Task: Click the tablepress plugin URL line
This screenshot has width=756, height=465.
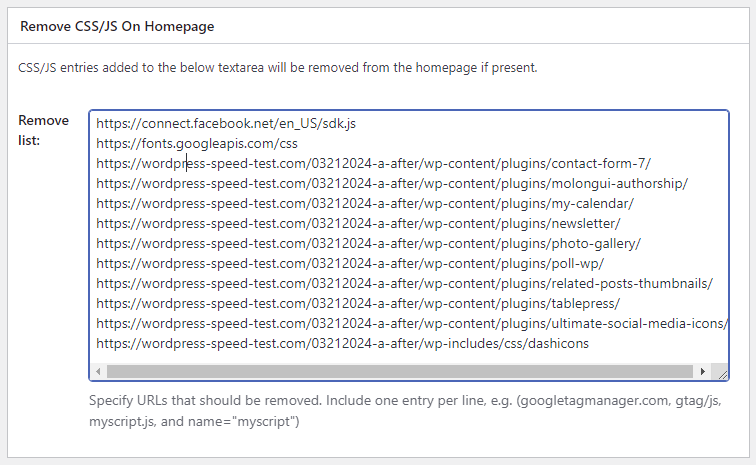Action: 358,304
